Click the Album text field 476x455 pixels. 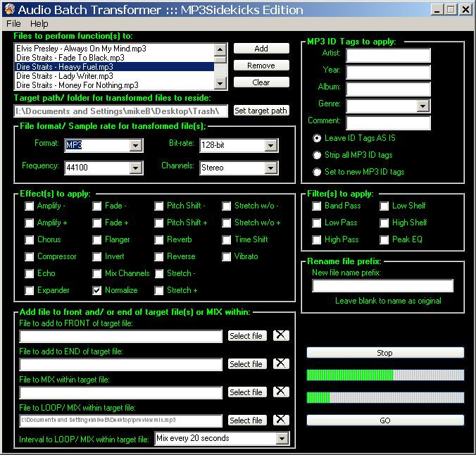[388, 89]
